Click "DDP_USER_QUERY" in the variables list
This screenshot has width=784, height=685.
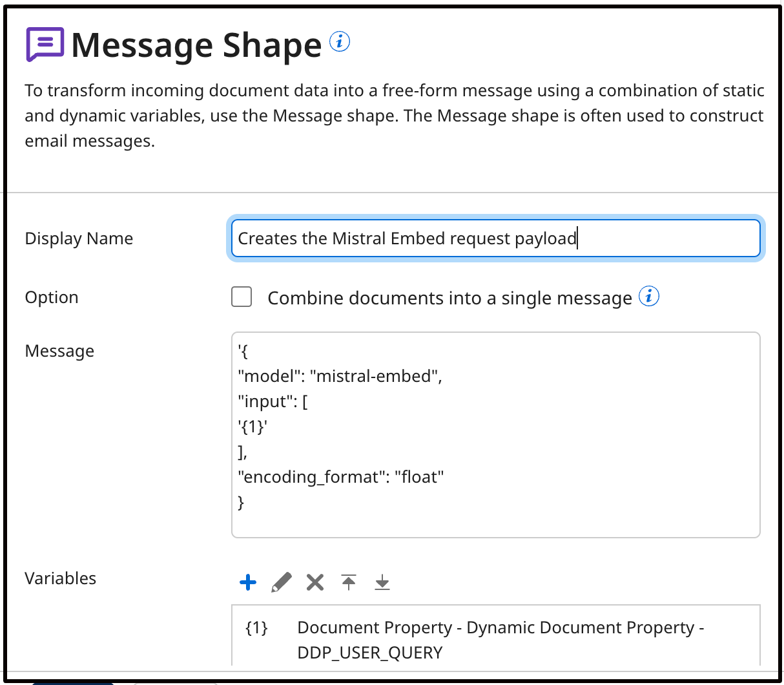click(x=370, y=653)
